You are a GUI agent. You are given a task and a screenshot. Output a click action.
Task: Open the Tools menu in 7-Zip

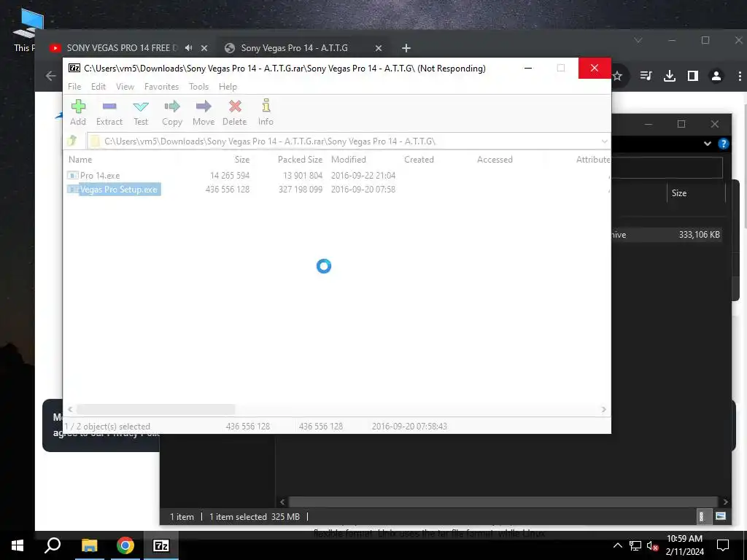198,87
